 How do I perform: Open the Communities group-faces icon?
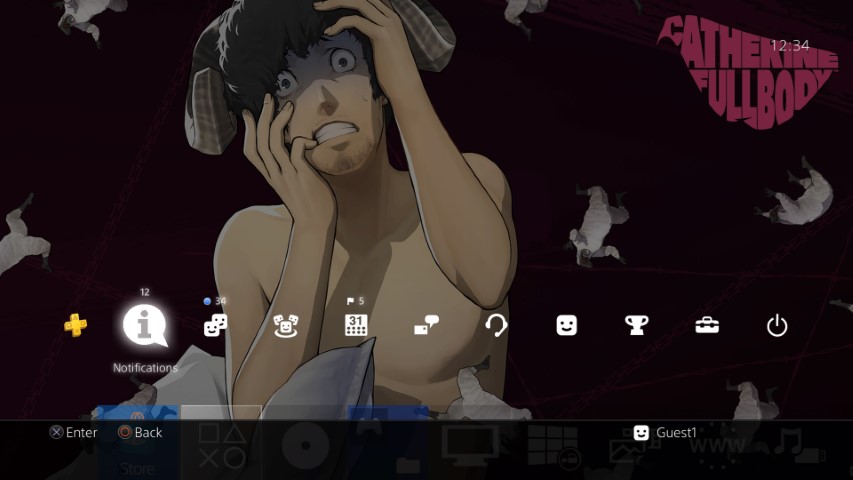coord(286,325)
